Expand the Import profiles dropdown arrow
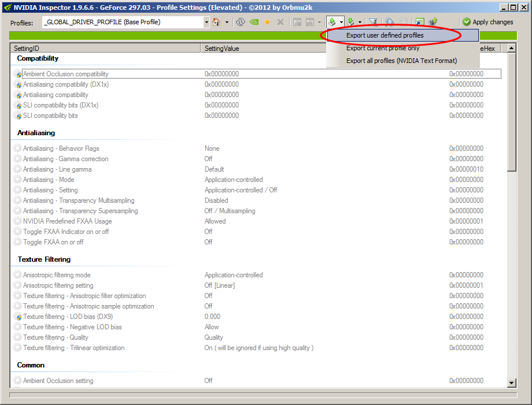 click(360, 23)
